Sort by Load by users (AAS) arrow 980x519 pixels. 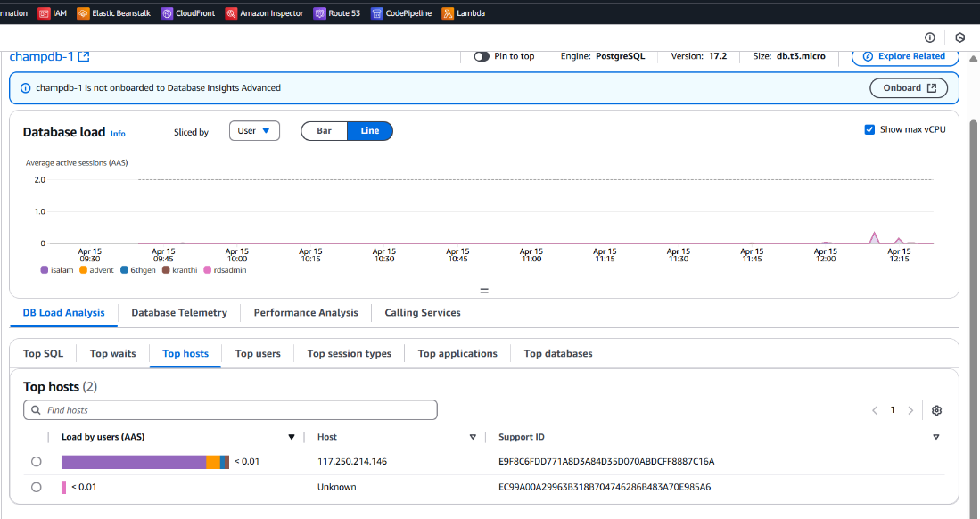(292, 437)
